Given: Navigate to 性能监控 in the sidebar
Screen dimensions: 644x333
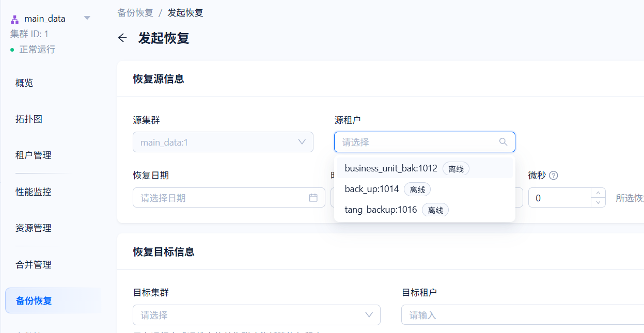Looking at the screenshot, I should [x=34, y=192].
